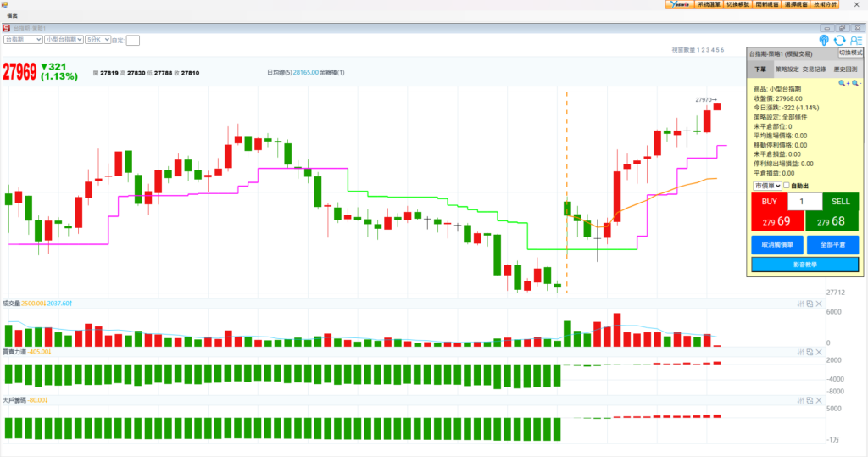
Task: Click the blue refresh arrows icon
Action: (x=839, y=40)
